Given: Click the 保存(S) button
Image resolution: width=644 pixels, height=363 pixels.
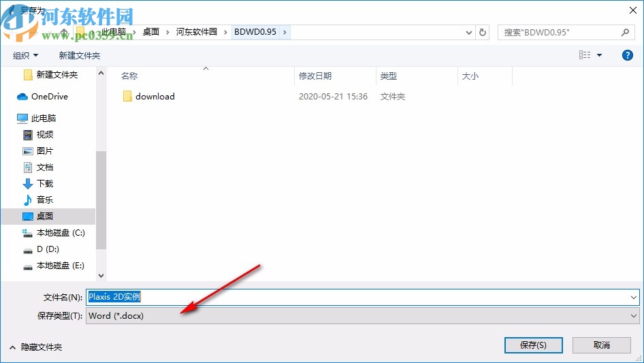Looking at the screenshot, I should click(x=533, y=345).
